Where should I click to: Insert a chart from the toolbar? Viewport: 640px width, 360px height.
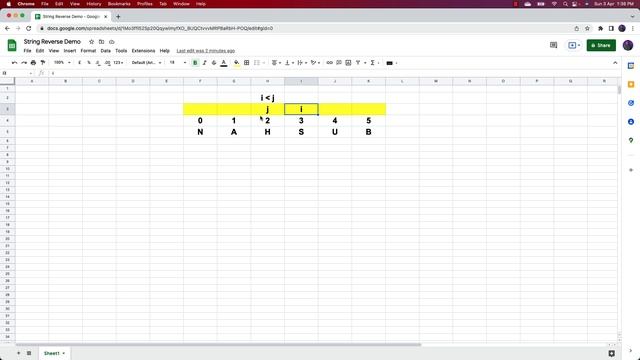coord(348,63)
